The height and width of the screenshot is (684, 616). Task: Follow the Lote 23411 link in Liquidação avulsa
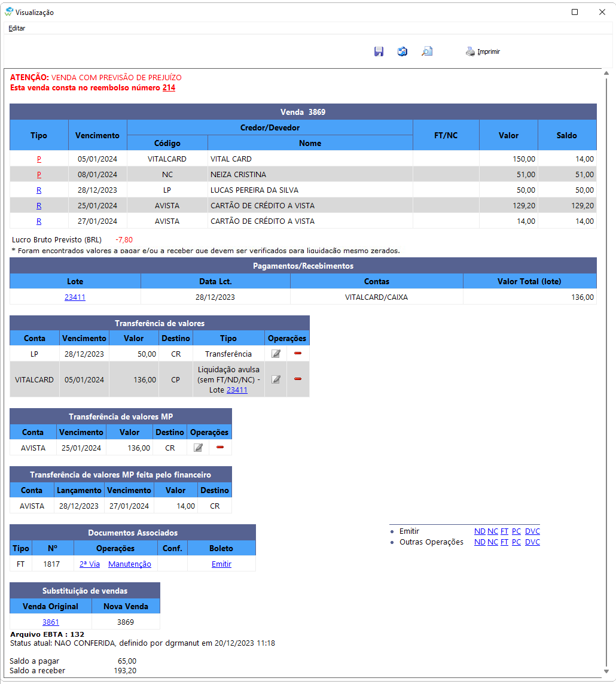[237, 390]
